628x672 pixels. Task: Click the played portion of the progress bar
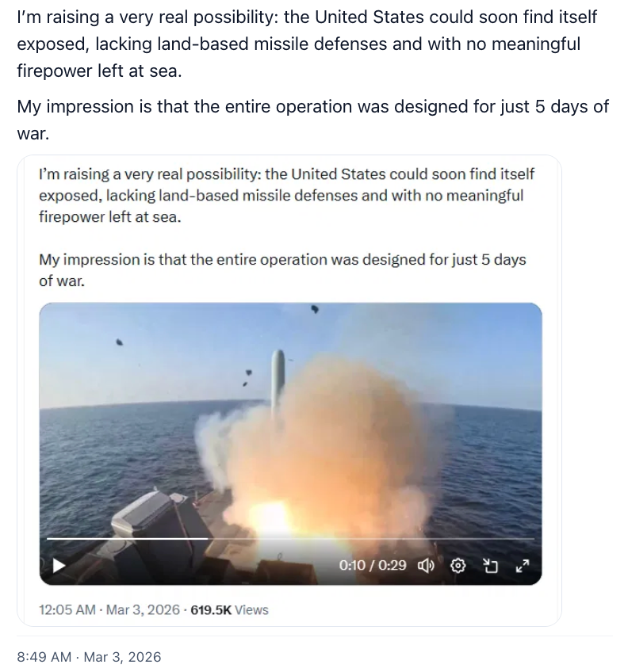pyautogui.click(x=127, y=538)
